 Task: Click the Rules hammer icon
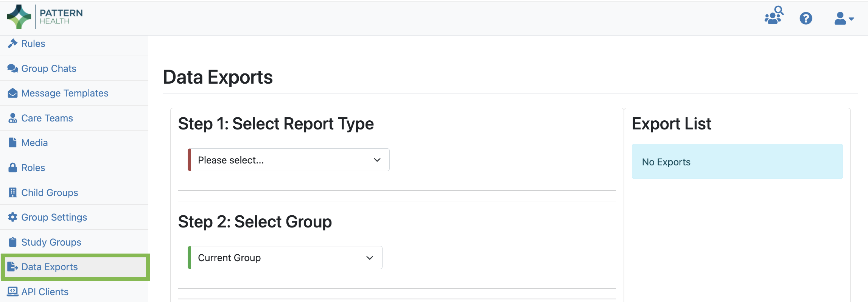[12, 44]
